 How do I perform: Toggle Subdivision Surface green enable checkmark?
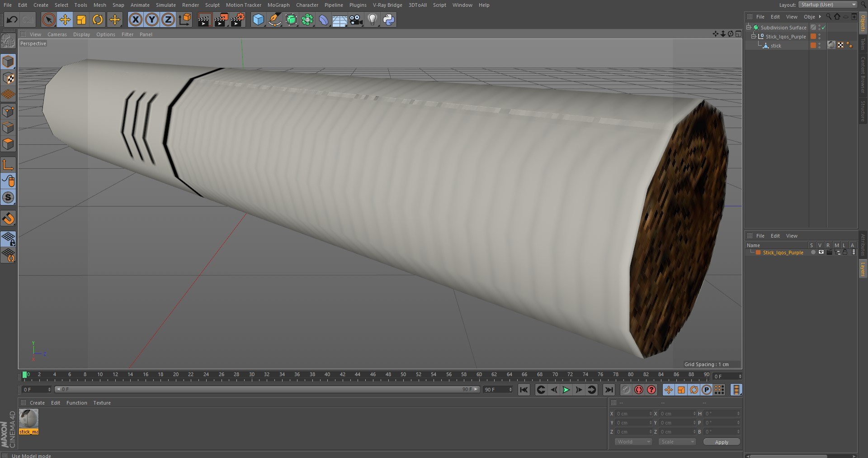[x=824, y=28]
